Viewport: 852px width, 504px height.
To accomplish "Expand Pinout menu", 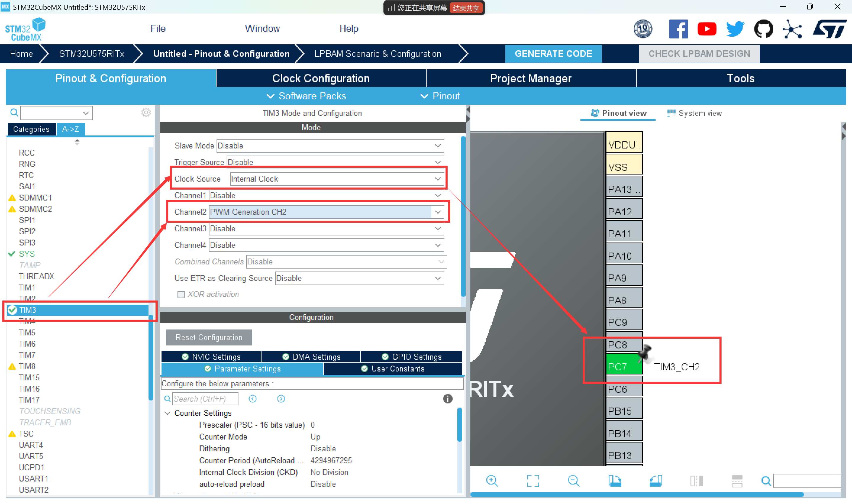I will [440, 96].
